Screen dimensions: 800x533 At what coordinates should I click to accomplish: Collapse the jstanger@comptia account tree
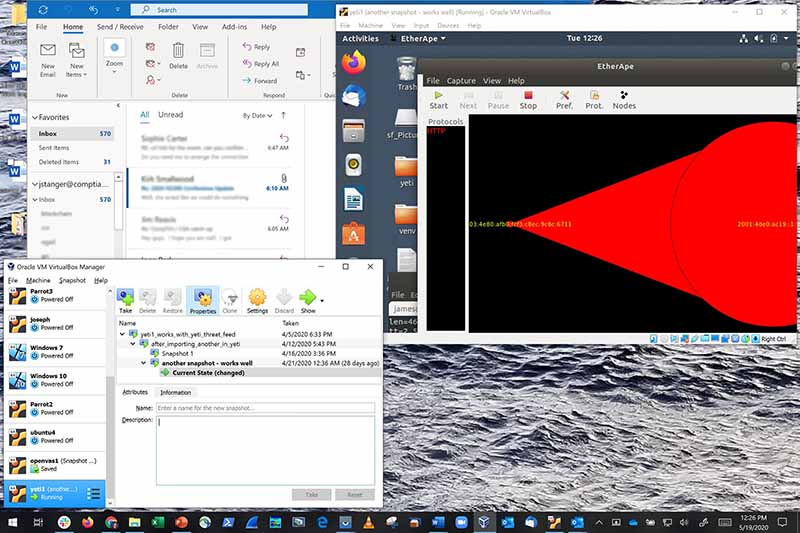click(x=35, y=184)
